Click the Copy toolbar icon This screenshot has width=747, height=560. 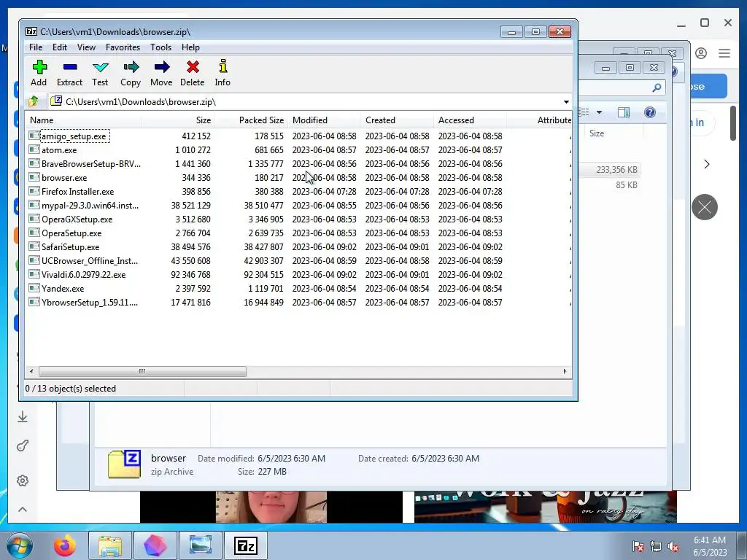(x=131, y=73)
